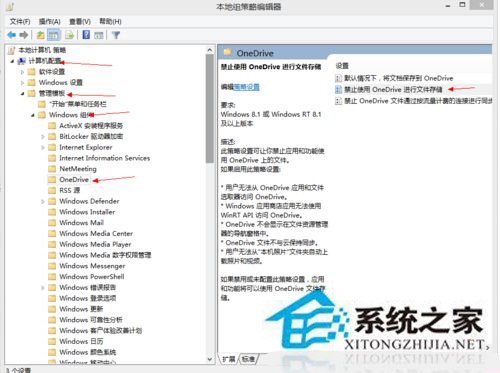Click the Forward arrow toolbar icon
The width and height of the screenshot is (500, 373).
[x=24, y=35]
